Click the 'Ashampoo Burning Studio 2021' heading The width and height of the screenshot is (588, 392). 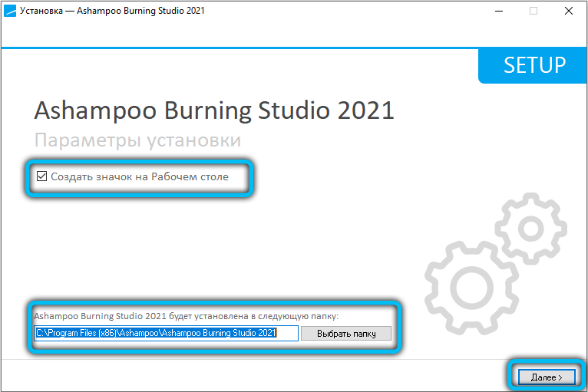pos(214,110)
